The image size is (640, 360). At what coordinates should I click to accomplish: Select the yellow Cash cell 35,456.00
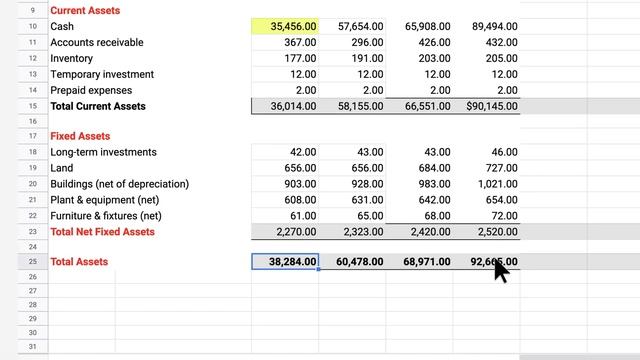(x=285, y=26)
